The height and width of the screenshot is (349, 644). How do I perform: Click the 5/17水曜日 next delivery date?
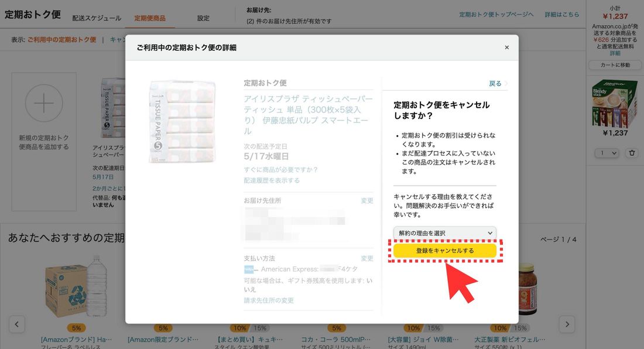pyautogui.click(x=266, y=156)
